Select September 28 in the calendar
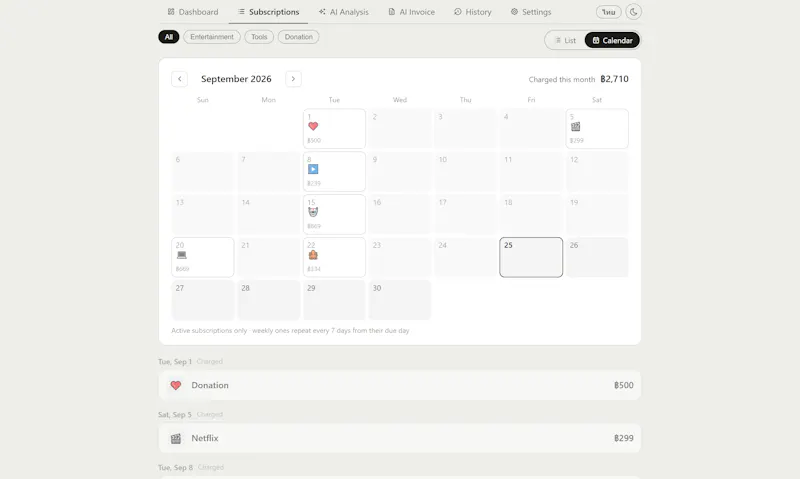Image resolution: width=800 pixels, height=479 pixels. click(268, 300)
